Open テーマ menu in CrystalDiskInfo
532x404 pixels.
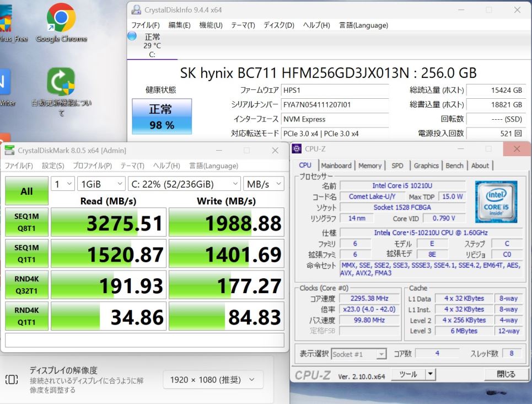point(243,25)
